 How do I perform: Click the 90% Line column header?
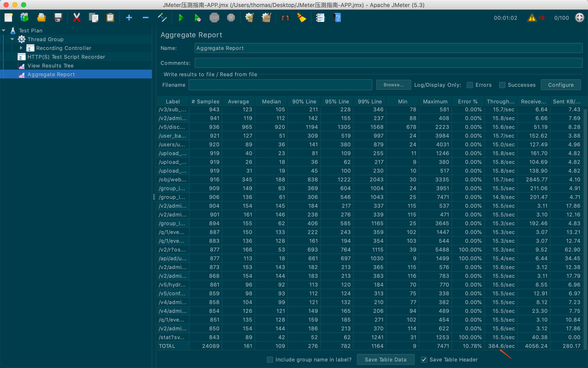(x=304, y=101)
